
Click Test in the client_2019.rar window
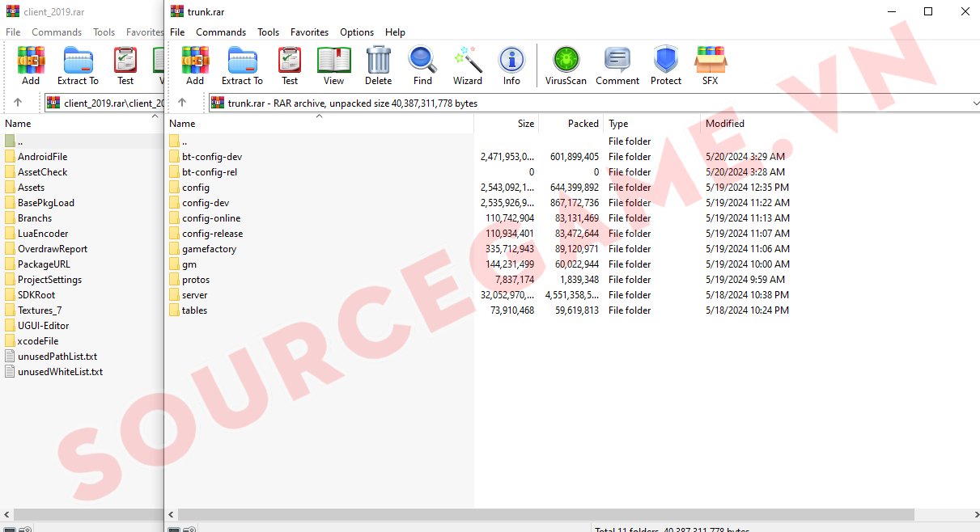[125, 65]
